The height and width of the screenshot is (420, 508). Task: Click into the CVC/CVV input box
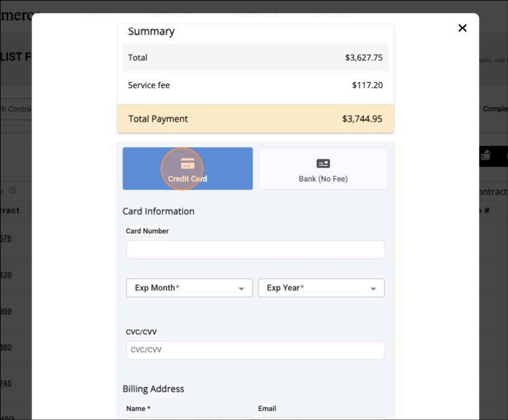point(255,350)
